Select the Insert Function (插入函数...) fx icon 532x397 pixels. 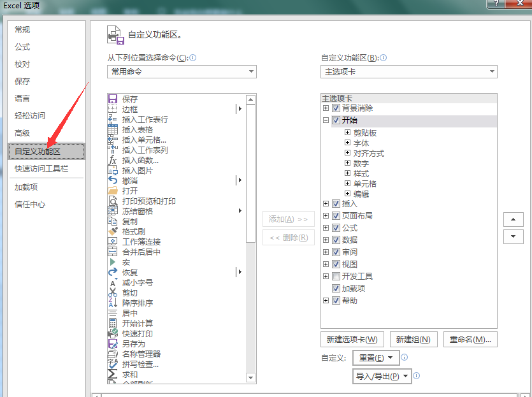point(113,160)
